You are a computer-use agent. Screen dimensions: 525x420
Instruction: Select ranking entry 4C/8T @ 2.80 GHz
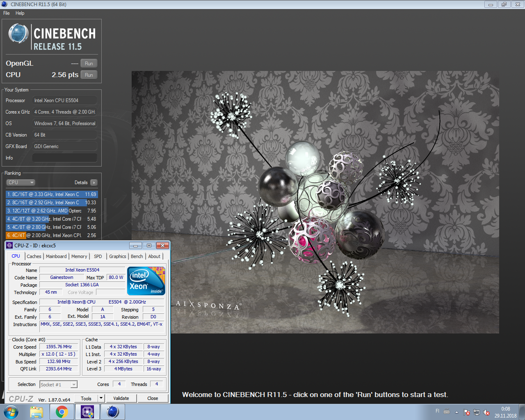[52, 227]
